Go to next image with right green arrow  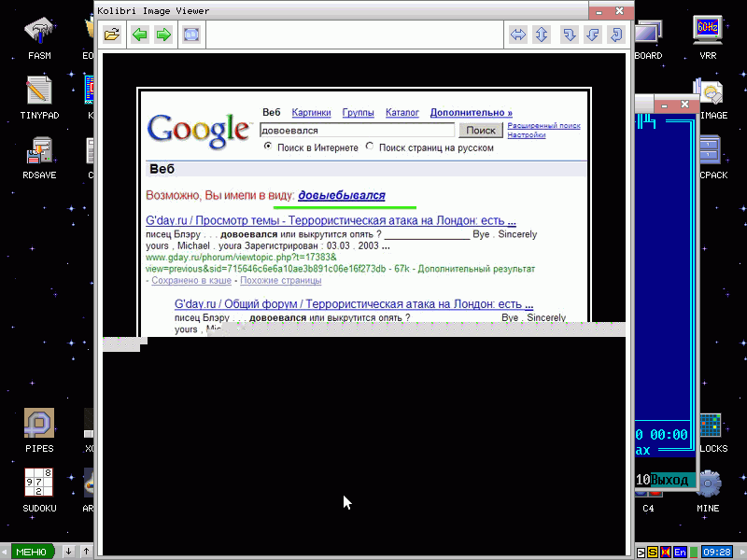163,35
